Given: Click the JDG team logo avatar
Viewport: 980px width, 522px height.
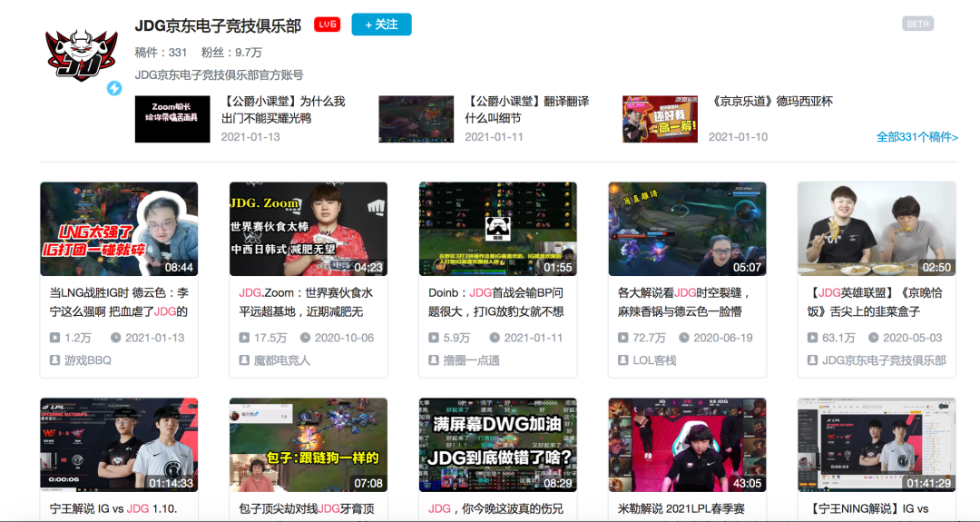Looking at the screenshot, I should pyautogui.click(x=82, y=55).
